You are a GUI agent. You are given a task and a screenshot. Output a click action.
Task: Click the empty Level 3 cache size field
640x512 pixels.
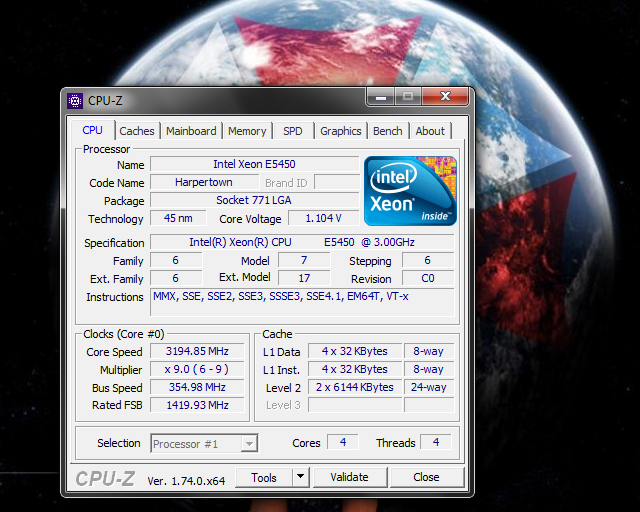tap(355, 405)
